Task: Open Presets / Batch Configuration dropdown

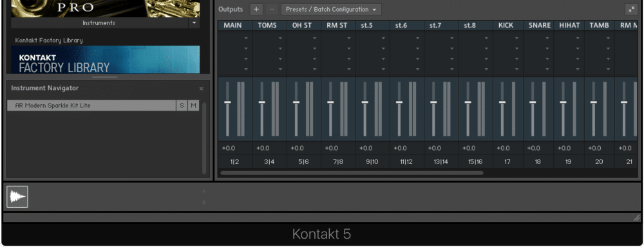Action: [331, 10]
